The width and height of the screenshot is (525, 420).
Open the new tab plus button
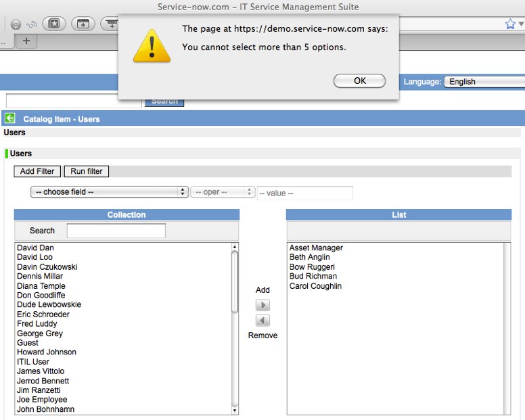(26, 41)
